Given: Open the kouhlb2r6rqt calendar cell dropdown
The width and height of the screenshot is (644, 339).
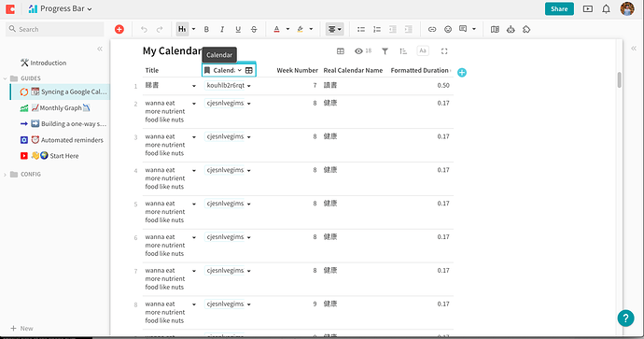Looking at the screenshot, I should [249, 86].
